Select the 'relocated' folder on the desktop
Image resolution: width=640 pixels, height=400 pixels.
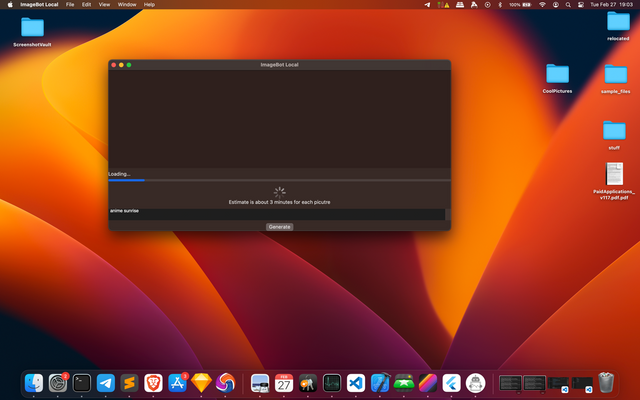click(618, 25)
